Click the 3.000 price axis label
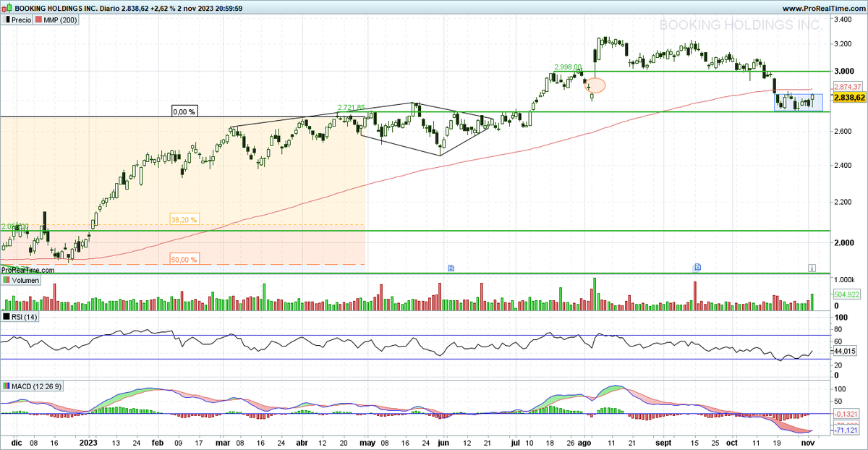This screenshot has width=868, height=450. (x=846, y=72)
